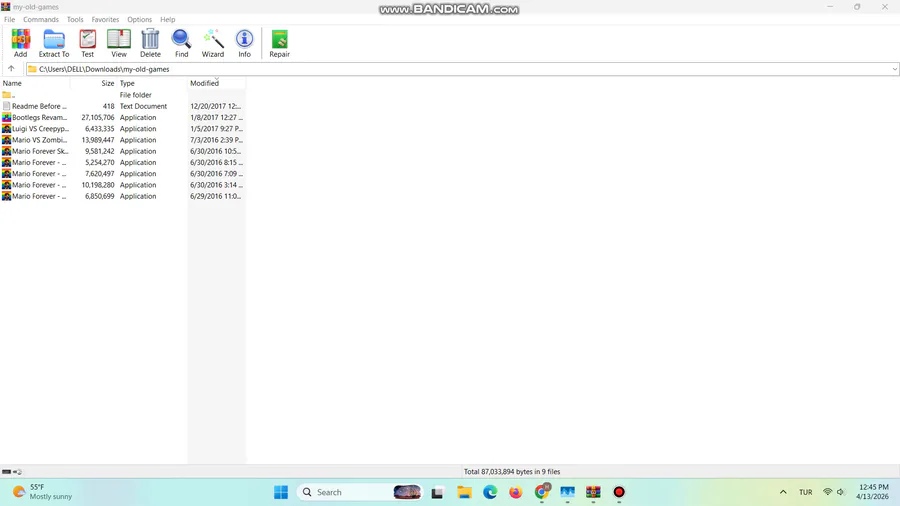
Task: Launch Firefox from taskbar
Action: click(515, 492)
